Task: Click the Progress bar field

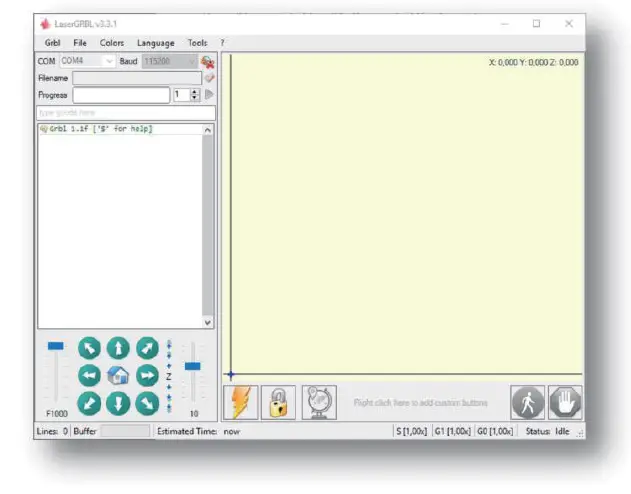Action: [x=121, y=95]
